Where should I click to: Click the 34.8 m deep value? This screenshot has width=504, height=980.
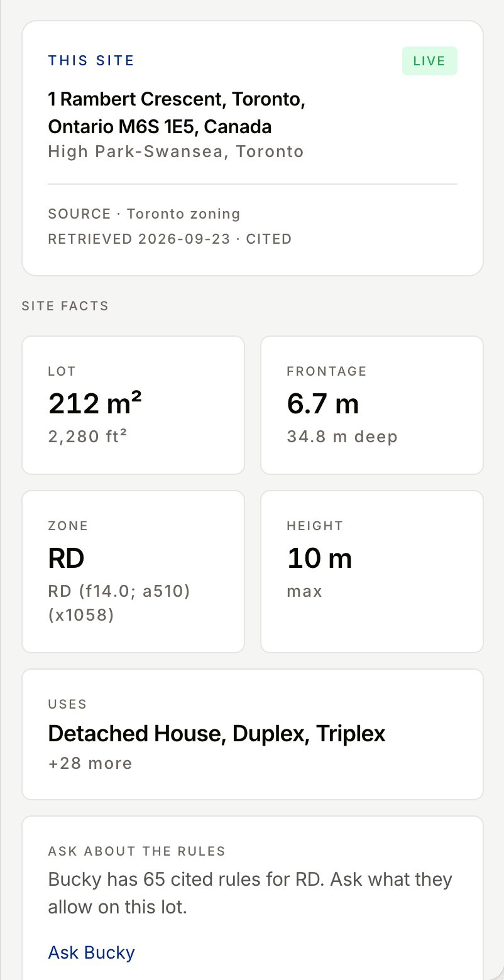pos(342,437)
